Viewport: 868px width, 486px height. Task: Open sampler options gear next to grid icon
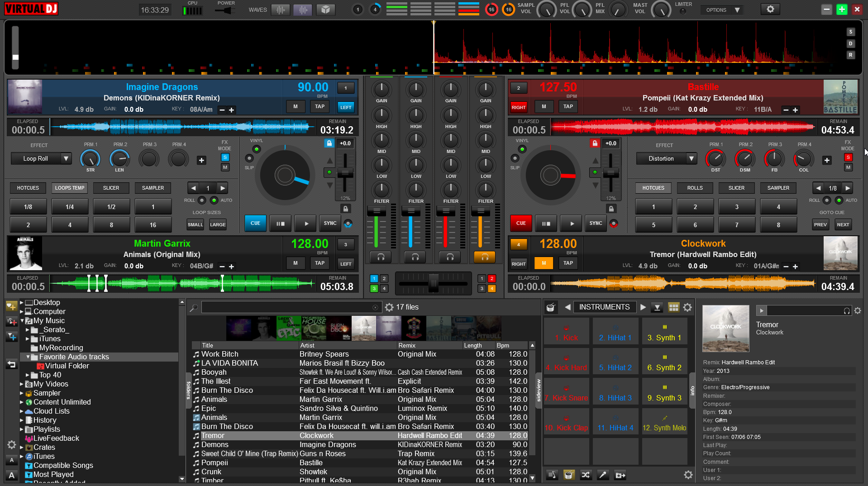tap(687, 307)
